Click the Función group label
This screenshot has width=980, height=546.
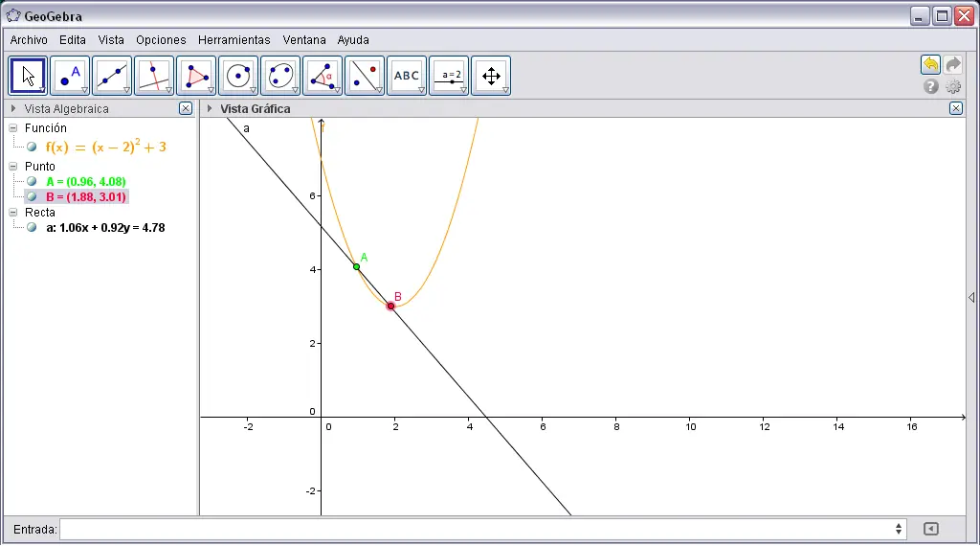[x=46, y=127]
